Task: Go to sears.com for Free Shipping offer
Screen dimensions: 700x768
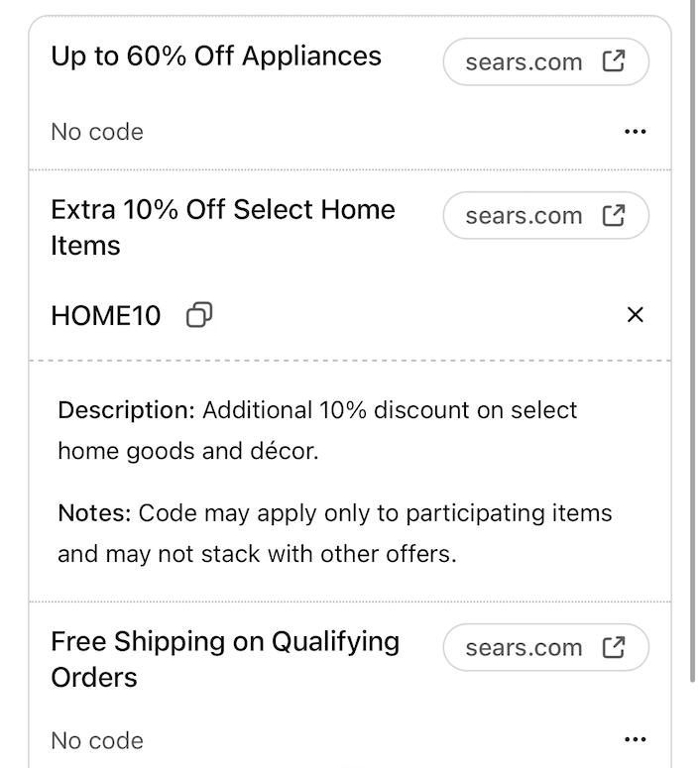Action: 525,648
